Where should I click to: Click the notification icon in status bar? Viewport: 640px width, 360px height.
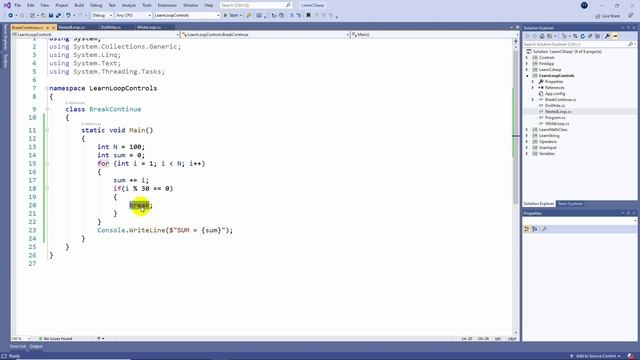pos(631,356)
